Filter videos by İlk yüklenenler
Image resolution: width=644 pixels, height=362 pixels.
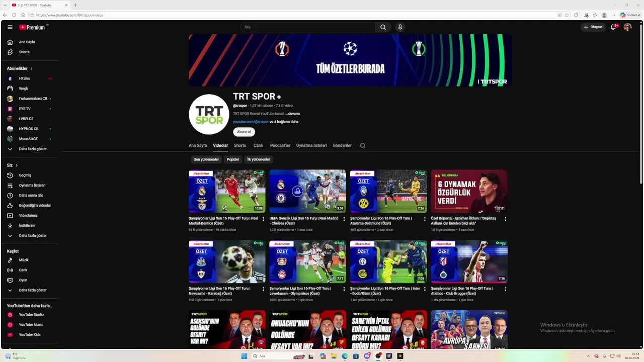(259, 159)
